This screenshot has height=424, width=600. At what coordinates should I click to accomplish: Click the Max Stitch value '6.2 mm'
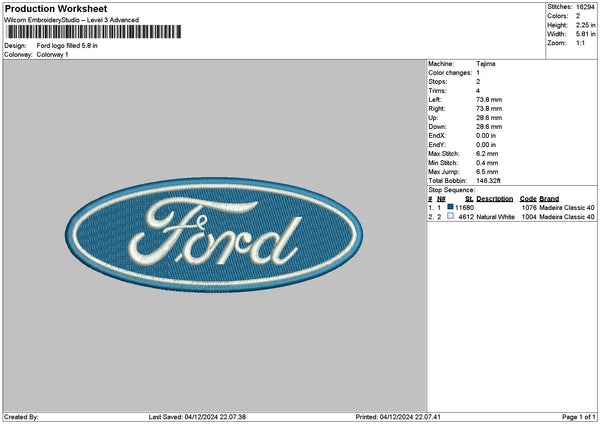(487, 154)
